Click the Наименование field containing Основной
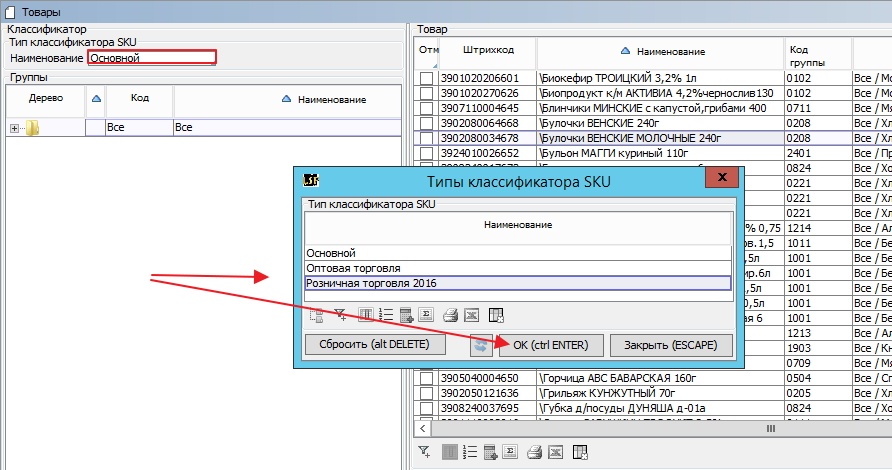The height and width of the screenshot is (470, 892). pos(151,58)
